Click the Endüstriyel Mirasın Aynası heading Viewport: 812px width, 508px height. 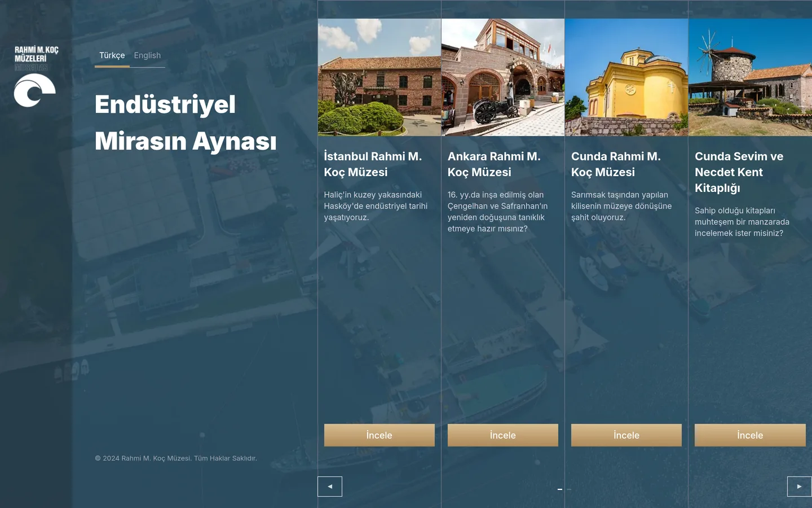pos(186,122)
